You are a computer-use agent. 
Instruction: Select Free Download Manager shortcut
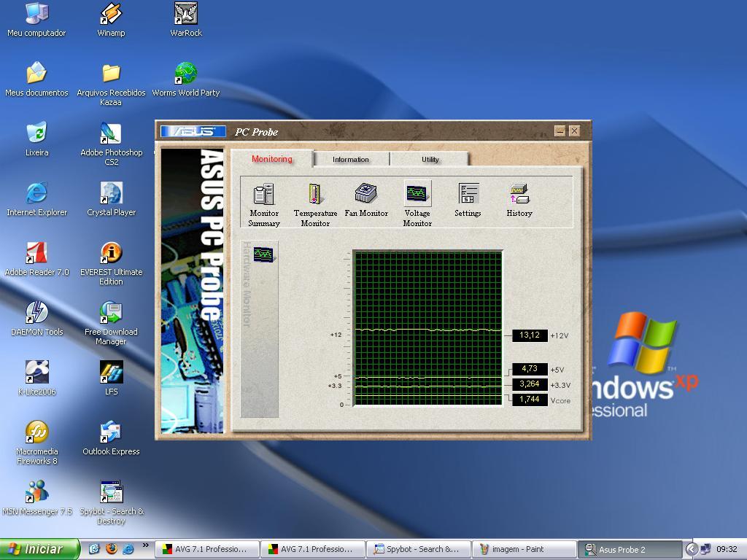[x=111, y=323]
